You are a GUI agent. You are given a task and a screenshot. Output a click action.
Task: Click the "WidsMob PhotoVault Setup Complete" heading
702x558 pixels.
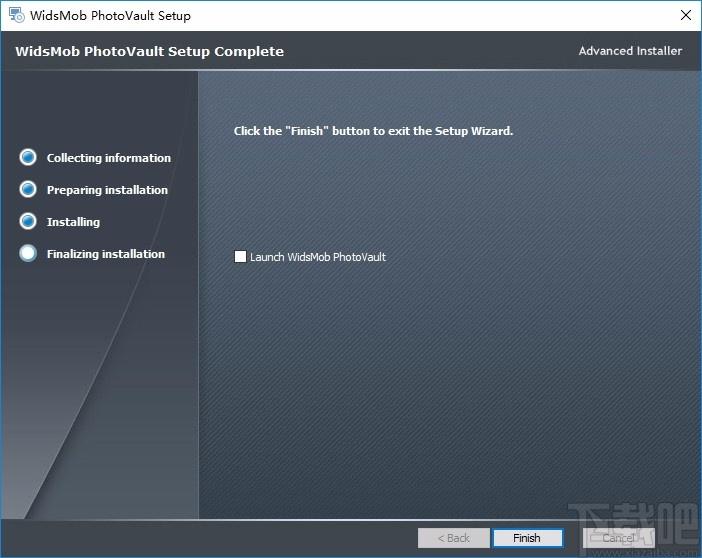point(150,52)
